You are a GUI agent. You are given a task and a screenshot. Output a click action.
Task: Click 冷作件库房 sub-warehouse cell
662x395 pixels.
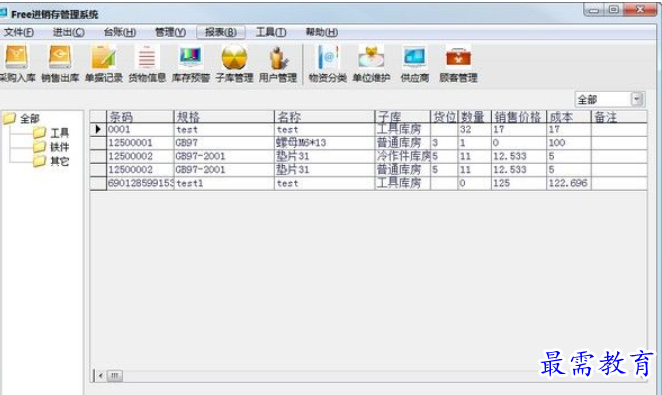tap(403, 157)
